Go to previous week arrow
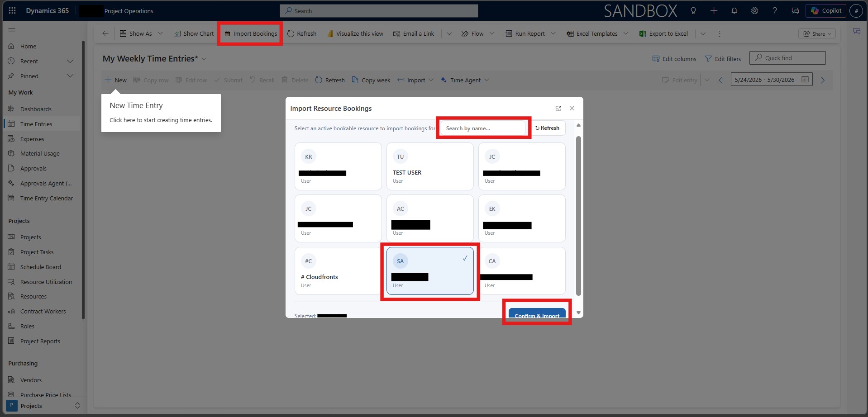Image resolution: width=868 pixels, height=417 pixels. coord(721,80)
